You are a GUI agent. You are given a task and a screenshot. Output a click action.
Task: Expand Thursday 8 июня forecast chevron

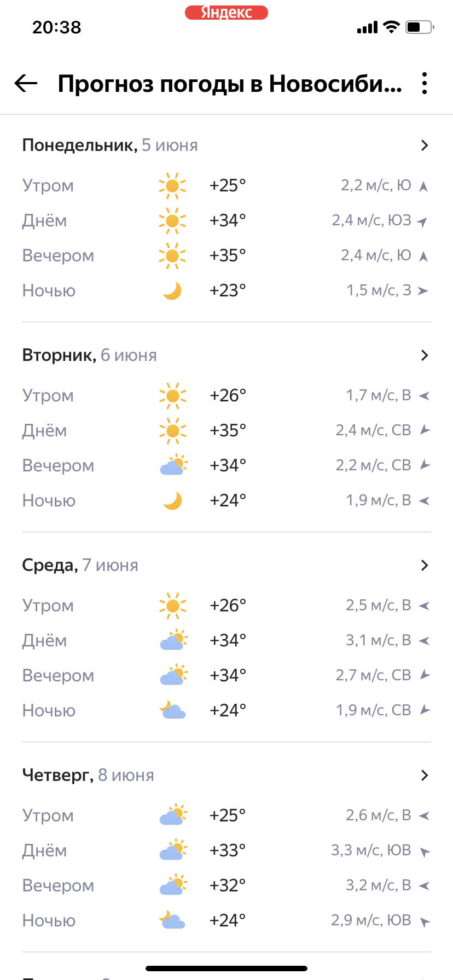click(425, 775)
